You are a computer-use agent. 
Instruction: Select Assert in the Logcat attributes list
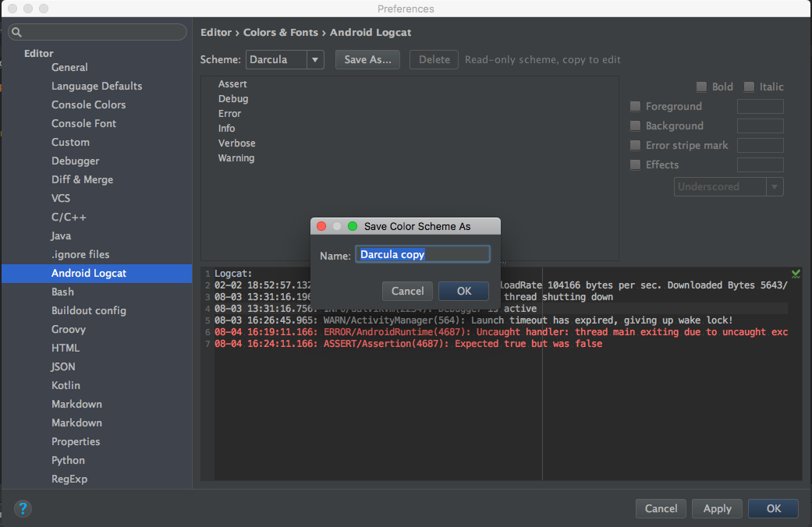pos(232,84)
